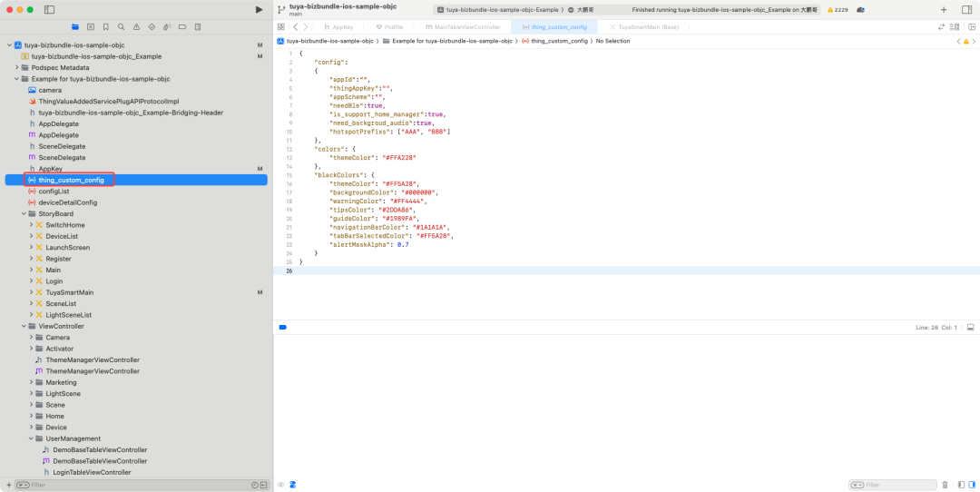The image size is (980, 492).
Task: Collapse the UserManagement folder
Action: [x=31, y=438]
